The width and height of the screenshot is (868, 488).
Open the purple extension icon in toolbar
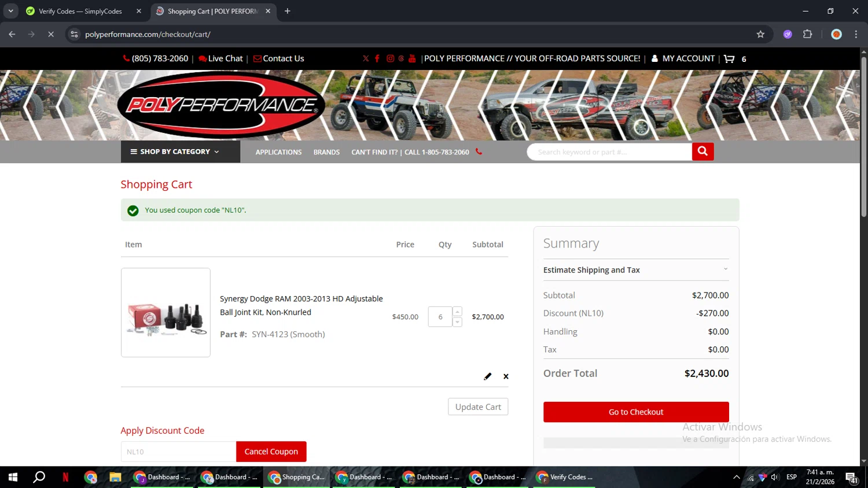[788, 34]
